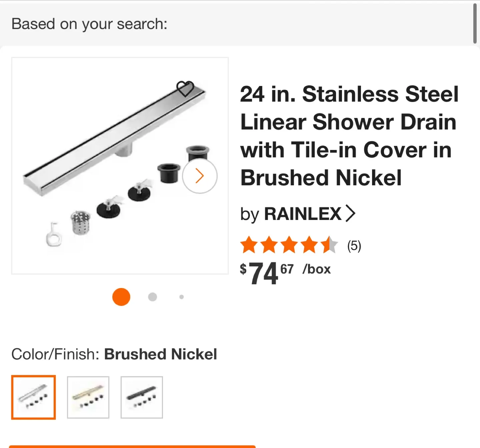This screenshot has height=448, width=480.
Task: Choose the matte black finish swatch
Action: point(142,397)
